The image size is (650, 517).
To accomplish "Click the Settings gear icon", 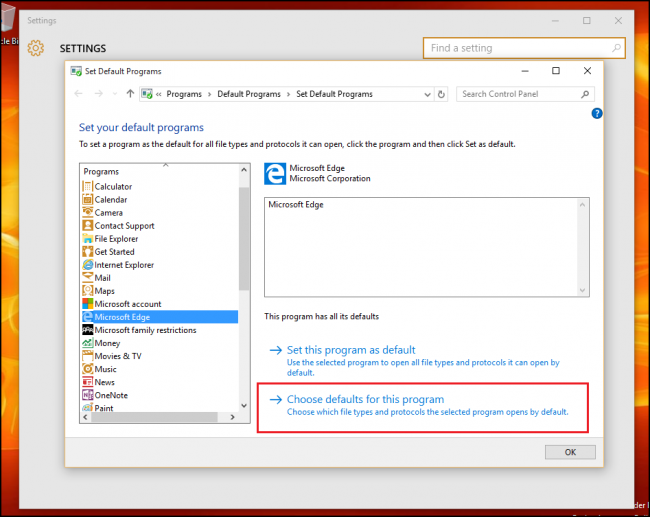I will [x=36, y=48].
